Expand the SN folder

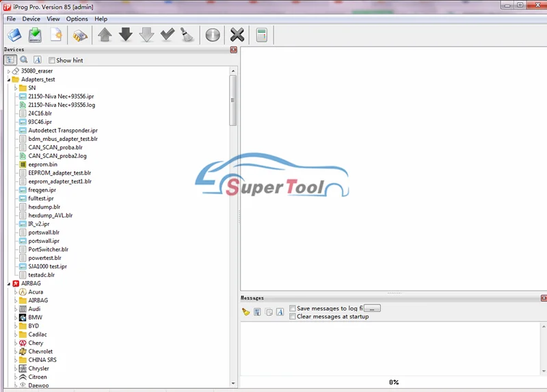16,88
